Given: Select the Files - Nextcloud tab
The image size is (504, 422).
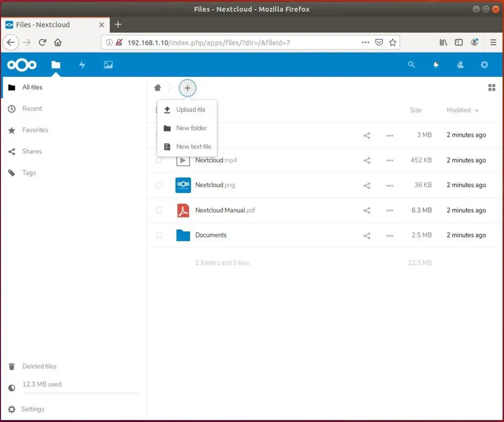Looking at the screenshot, I should click(x=55, y=25).
